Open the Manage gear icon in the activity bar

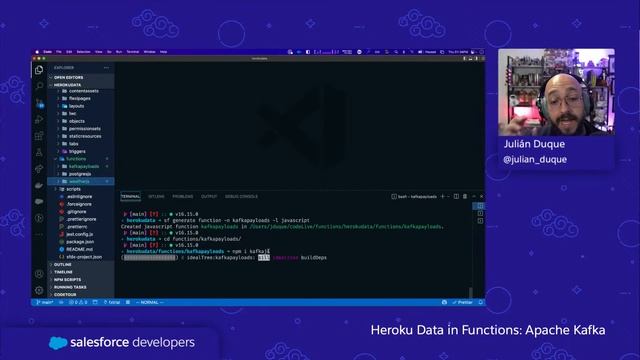[39, 290]
